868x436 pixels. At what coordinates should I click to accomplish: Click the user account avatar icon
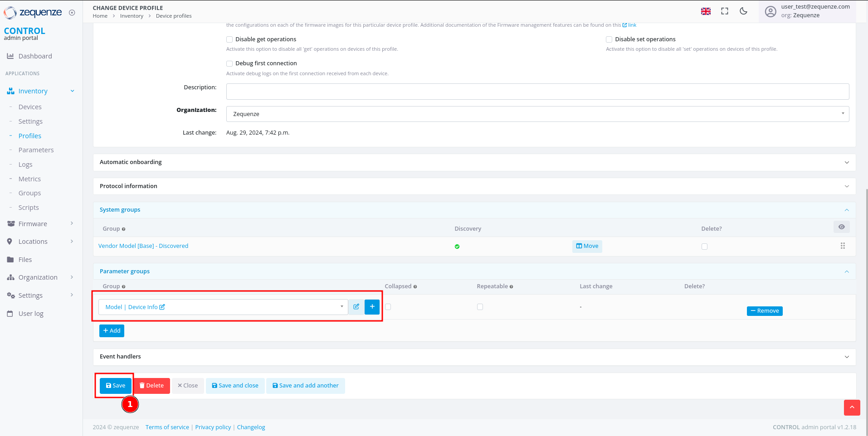tap(770, 11)
